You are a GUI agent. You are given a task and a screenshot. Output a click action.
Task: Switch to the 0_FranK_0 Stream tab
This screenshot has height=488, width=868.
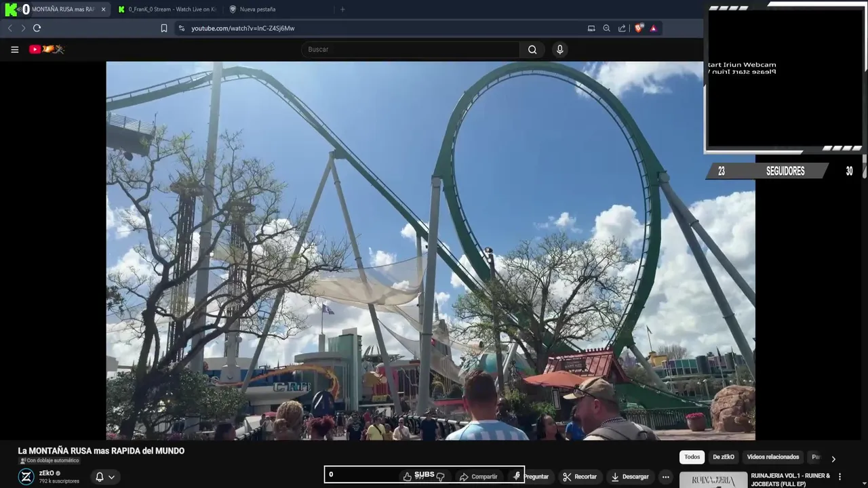click(166, 9)
